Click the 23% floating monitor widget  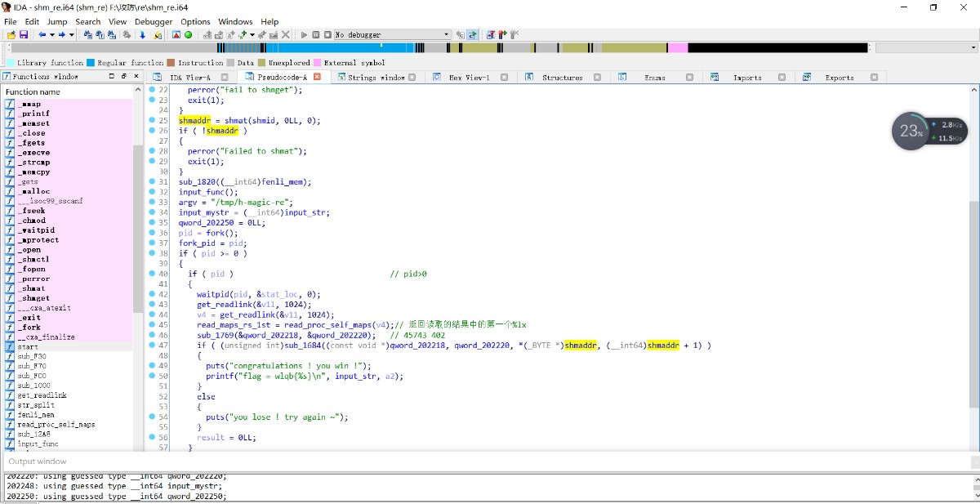coord(911,131)
